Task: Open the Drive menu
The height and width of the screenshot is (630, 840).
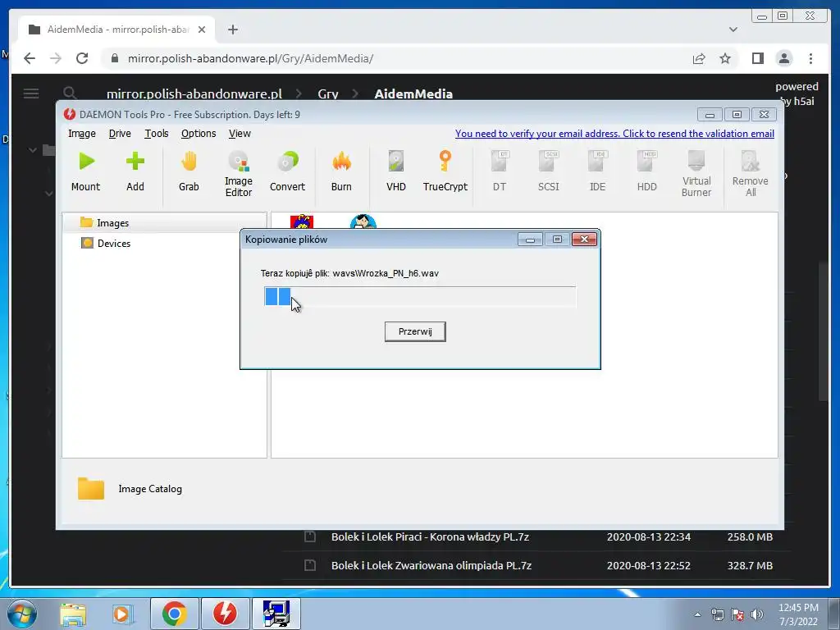Action: [120, 134]
